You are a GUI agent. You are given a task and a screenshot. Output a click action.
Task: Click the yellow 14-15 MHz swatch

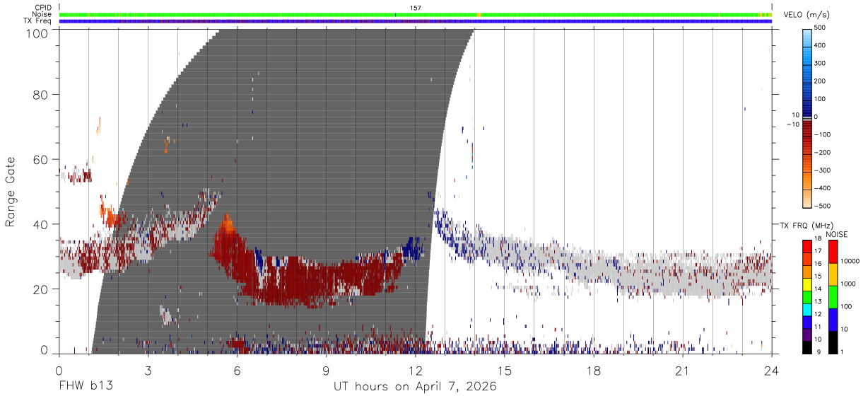tap(807, 284)
